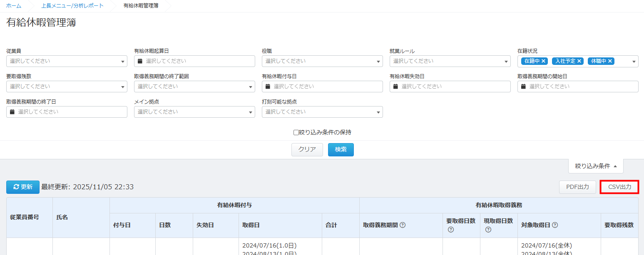Click the 更新 refresh button
Image resolution: width=644 pixels, height=255 pixels.
(23, 187)
